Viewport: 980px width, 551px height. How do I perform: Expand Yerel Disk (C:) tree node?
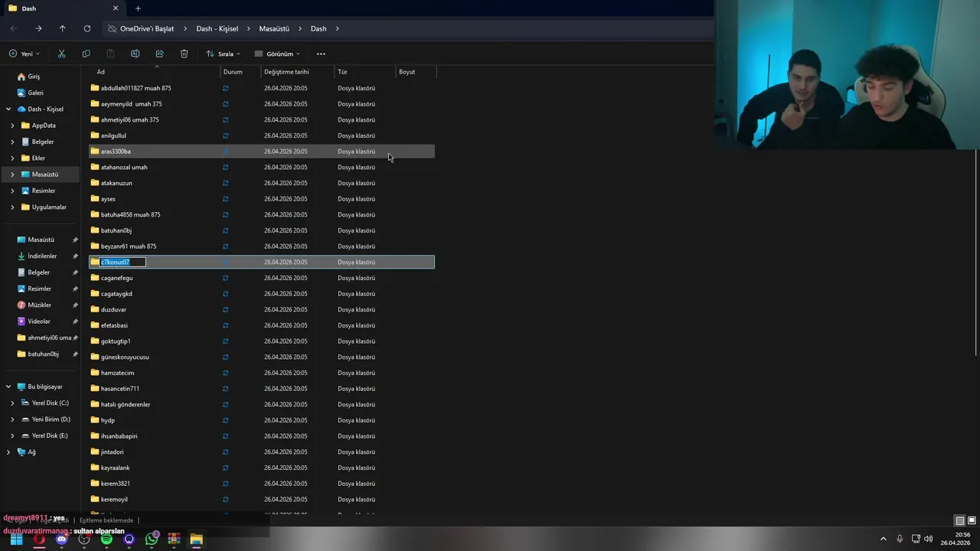coord(12,403)
